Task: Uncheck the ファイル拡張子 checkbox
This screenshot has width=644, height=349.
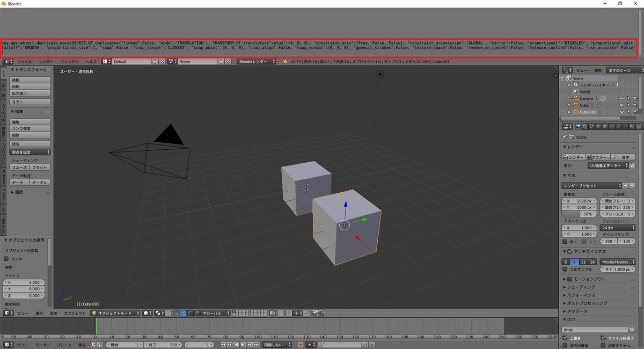Action: [603, 338]
